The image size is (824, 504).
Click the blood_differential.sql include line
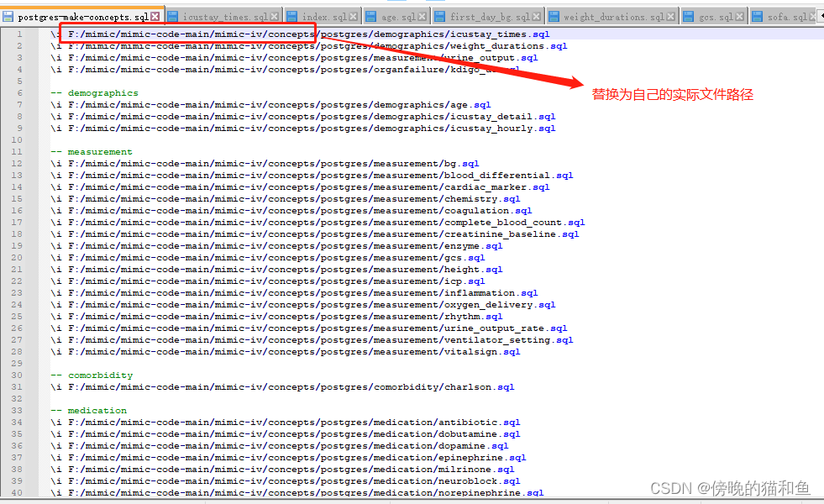point(312,176)
